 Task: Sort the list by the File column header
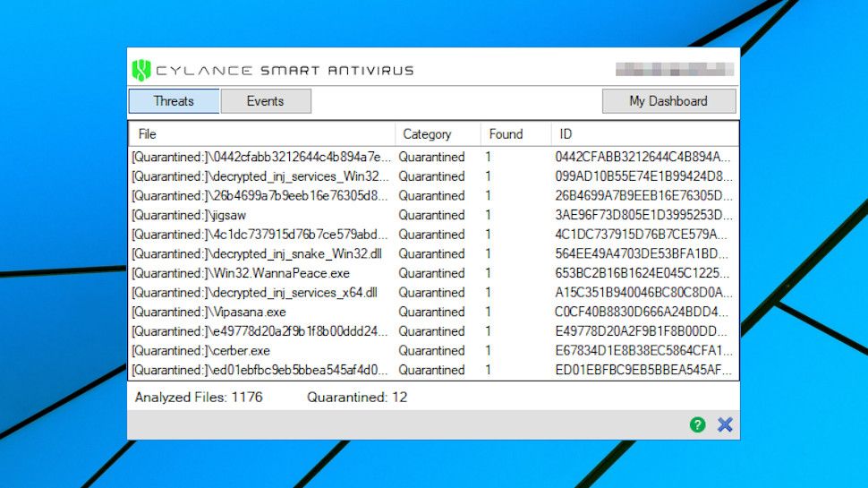(262, 134)
